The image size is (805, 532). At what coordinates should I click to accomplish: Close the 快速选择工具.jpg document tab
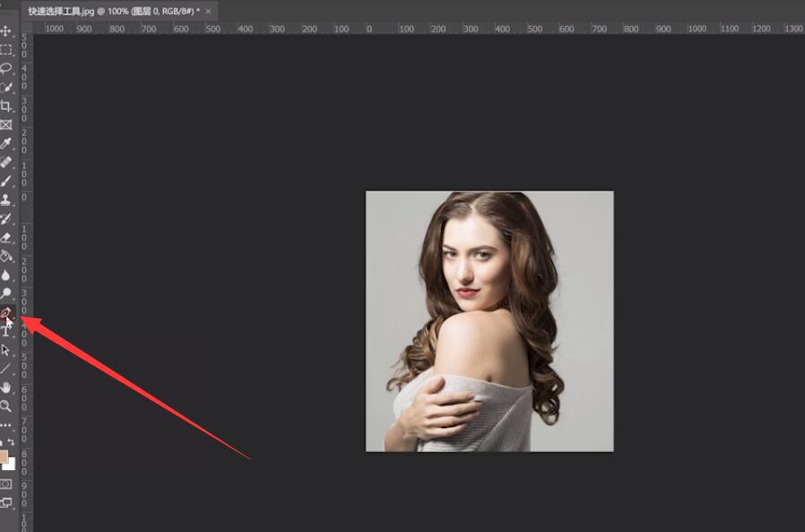tap(209, 12)
